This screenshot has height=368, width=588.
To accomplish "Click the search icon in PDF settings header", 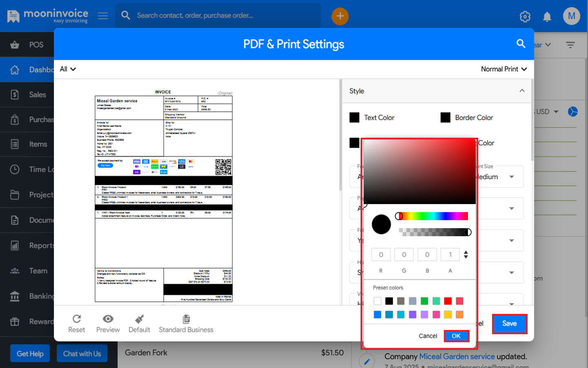I will [x=521, y=44].
